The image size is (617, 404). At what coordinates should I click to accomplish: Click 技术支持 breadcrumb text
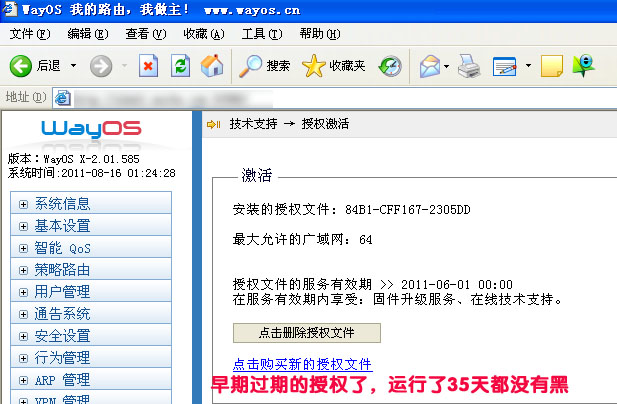pos(253,124)
